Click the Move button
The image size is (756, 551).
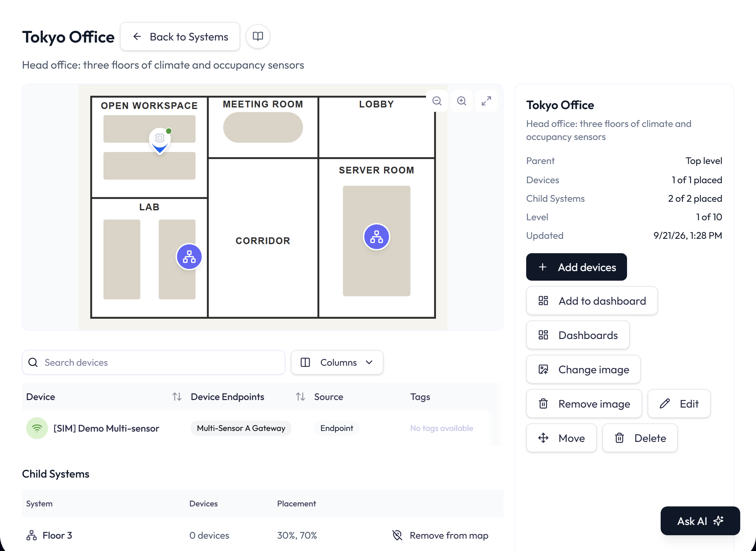coord(561,438)
